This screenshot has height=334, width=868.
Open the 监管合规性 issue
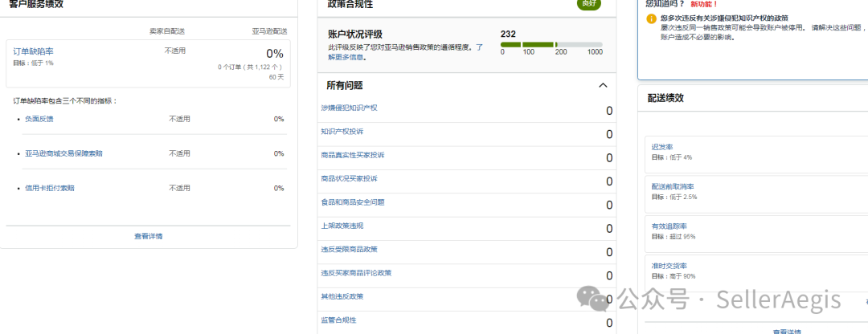(x=338, y=320)
